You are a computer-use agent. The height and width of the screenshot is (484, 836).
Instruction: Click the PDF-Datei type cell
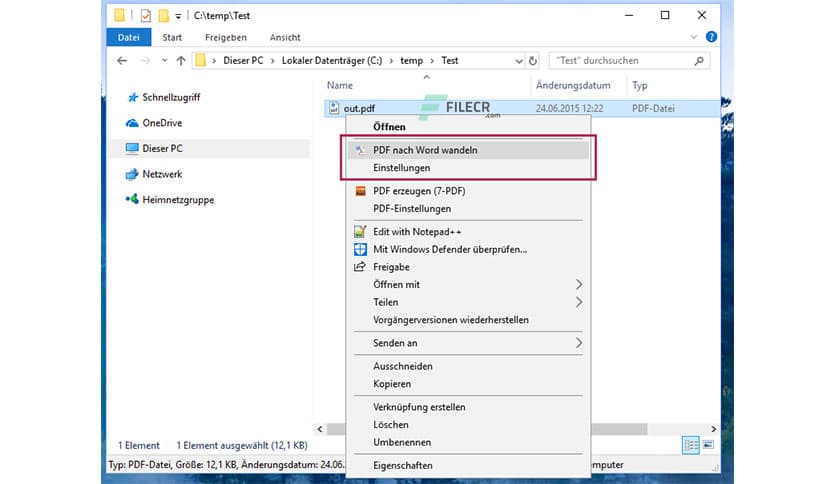(x=653, y=108)
